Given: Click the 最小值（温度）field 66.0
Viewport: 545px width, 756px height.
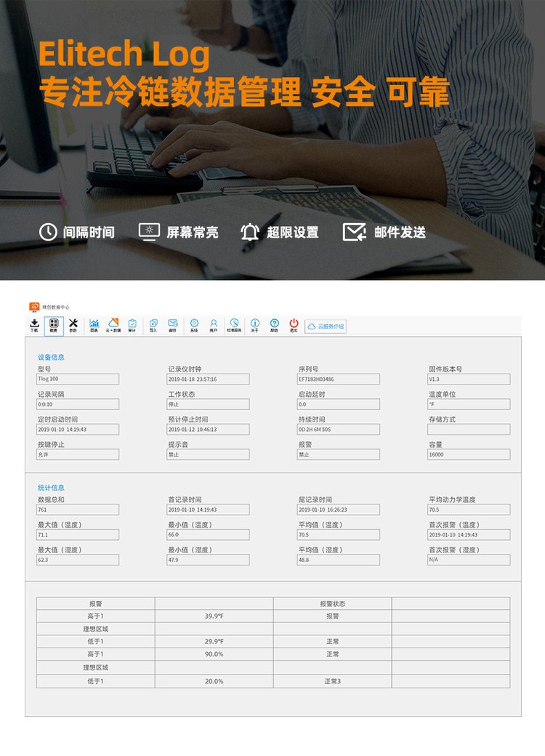Looking at the screenshot, I should tap(208, 535).
